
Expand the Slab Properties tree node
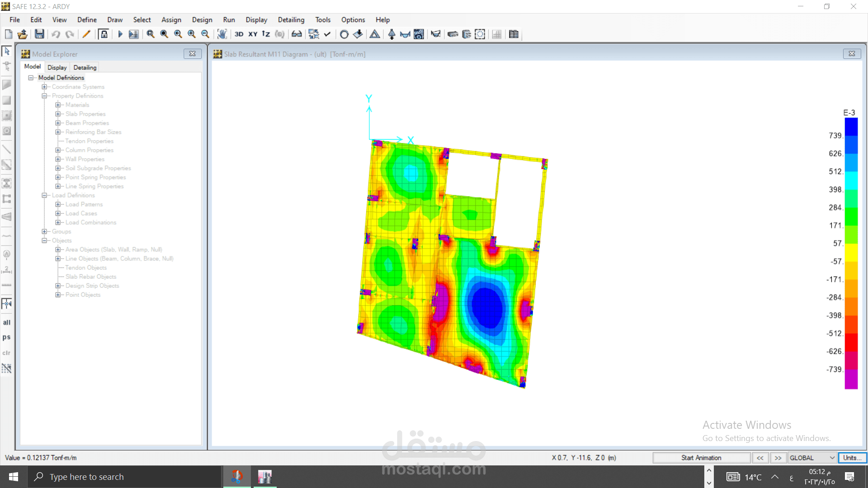tap(58, 114)
